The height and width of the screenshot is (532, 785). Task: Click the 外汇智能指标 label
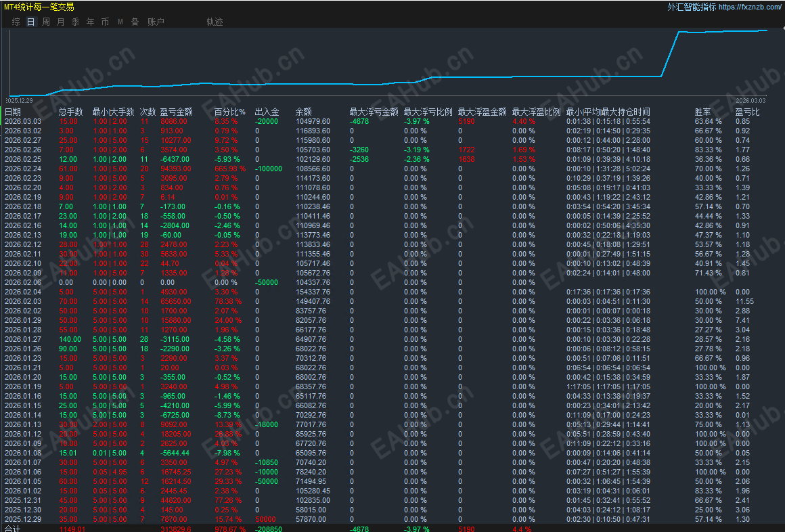(x=692, y=7)
